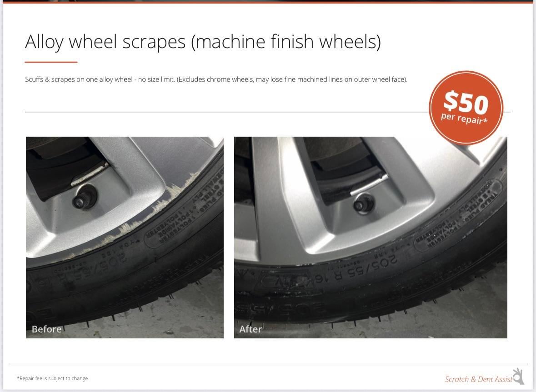Click the Repair fee is subject to change footnote
Screen dimensions: 536x392
click(x=52, y=378)
